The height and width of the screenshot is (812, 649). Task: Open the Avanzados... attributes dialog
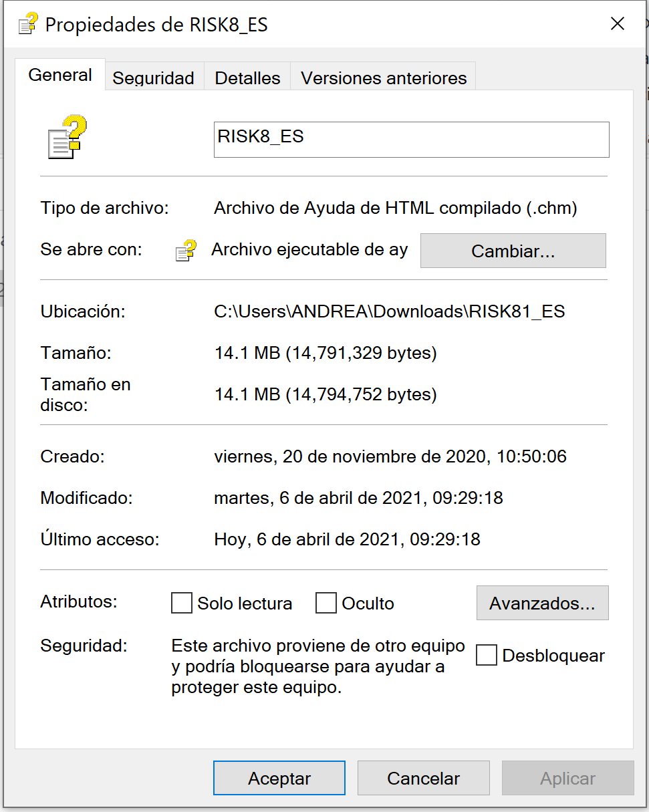click(x=542, y=603)
